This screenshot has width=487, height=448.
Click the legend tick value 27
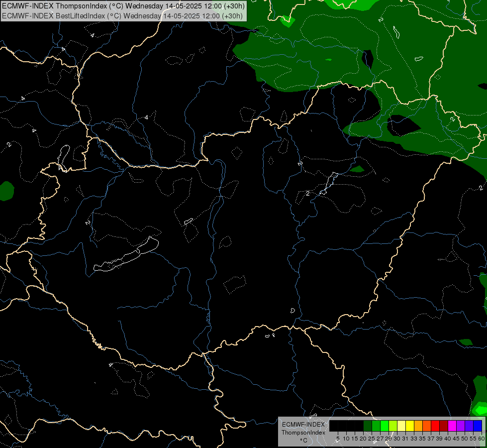click(x=380, y=439)
